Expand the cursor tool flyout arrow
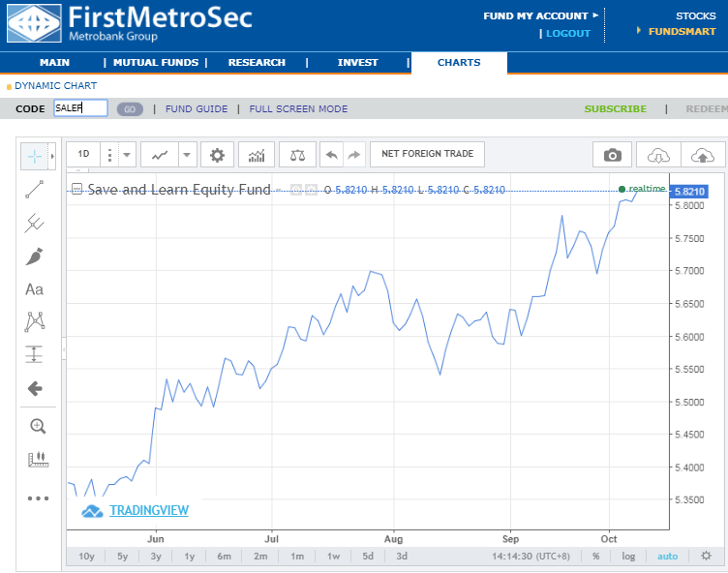Image resolution: width=728 pixels, height=573 pixels. point(52,157)
